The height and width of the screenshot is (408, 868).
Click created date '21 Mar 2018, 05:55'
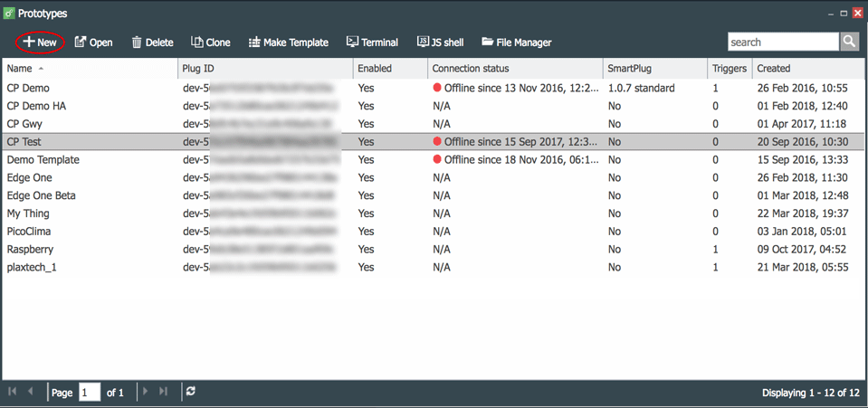(x=802, y=268)
